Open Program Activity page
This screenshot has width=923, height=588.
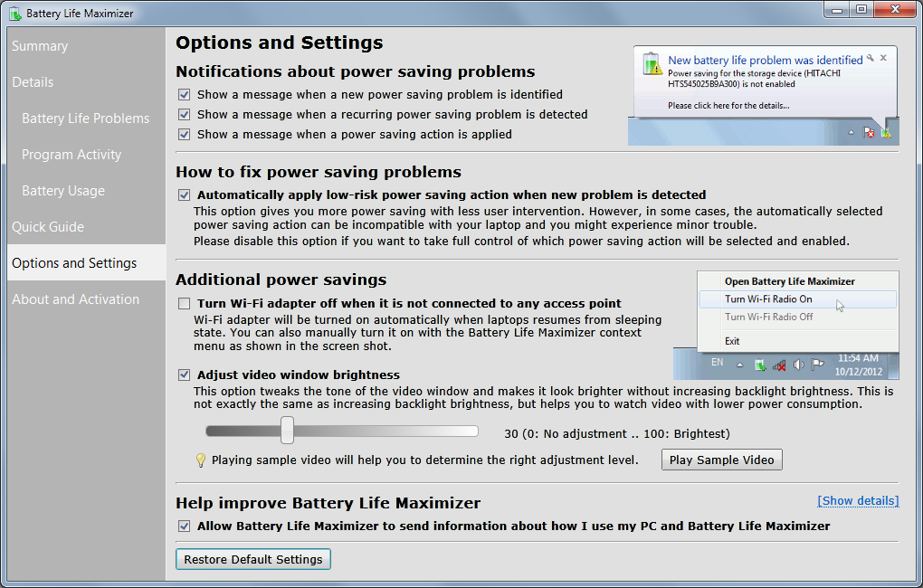click(x=71, y=155)
